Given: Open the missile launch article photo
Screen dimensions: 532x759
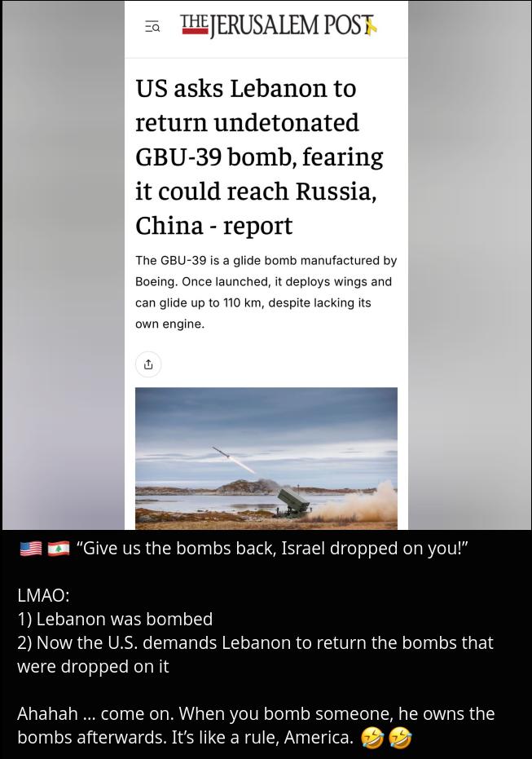Looking at the screenshot, I should click(266, 458).
